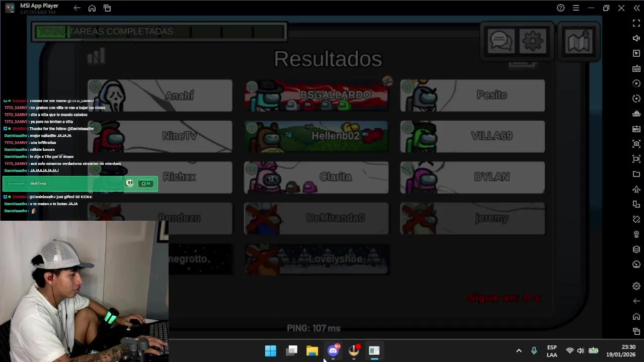644x362 pixels.
Task: Select player card Anahí
Action: [160, 96]
